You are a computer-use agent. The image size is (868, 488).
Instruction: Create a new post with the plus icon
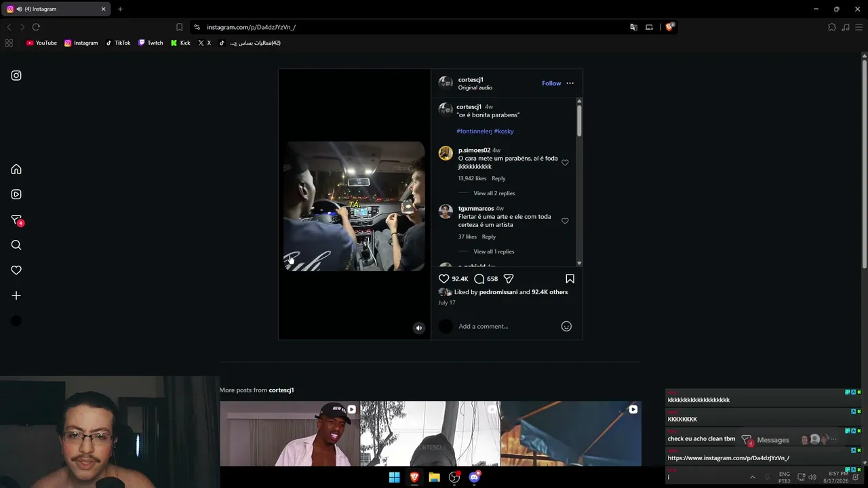pyautogui.click(x=16, y=296)
